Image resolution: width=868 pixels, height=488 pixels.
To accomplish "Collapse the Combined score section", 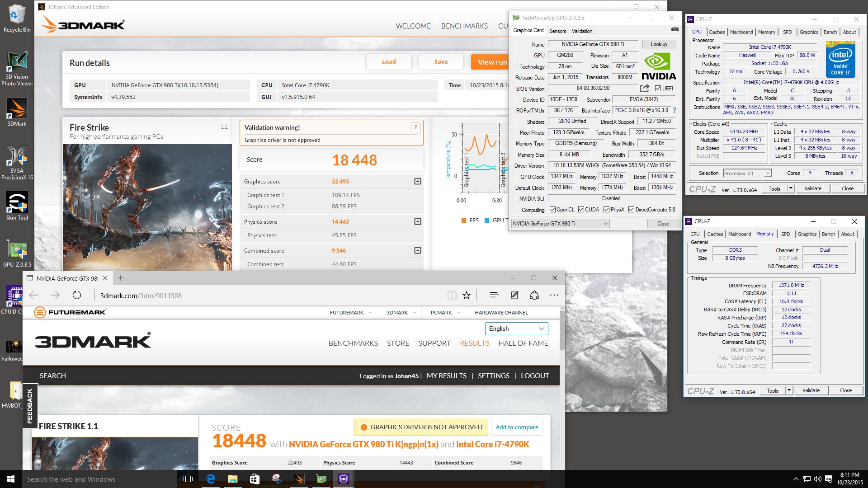I will (x=418, y=250).
